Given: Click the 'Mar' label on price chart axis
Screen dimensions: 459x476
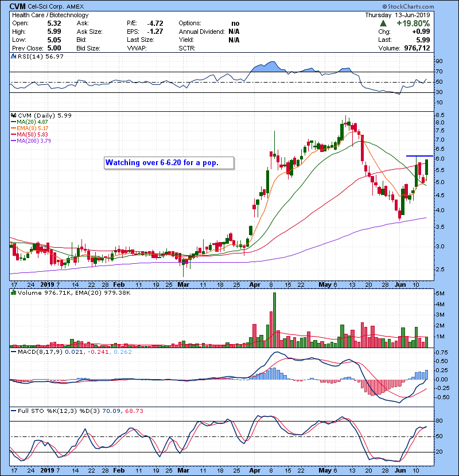Looking at the screenshot, I should (x=184, y=285).
